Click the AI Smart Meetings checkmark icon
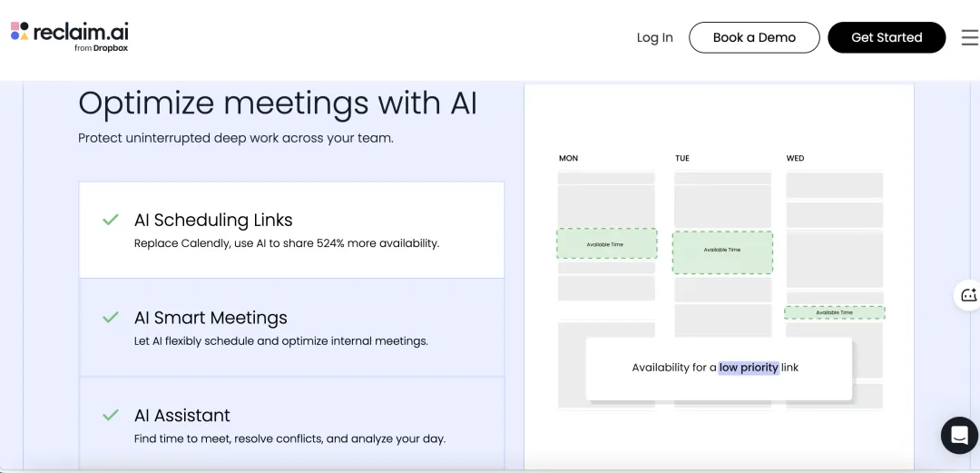This screenshot has width=980, height=473. click(111, 318)
